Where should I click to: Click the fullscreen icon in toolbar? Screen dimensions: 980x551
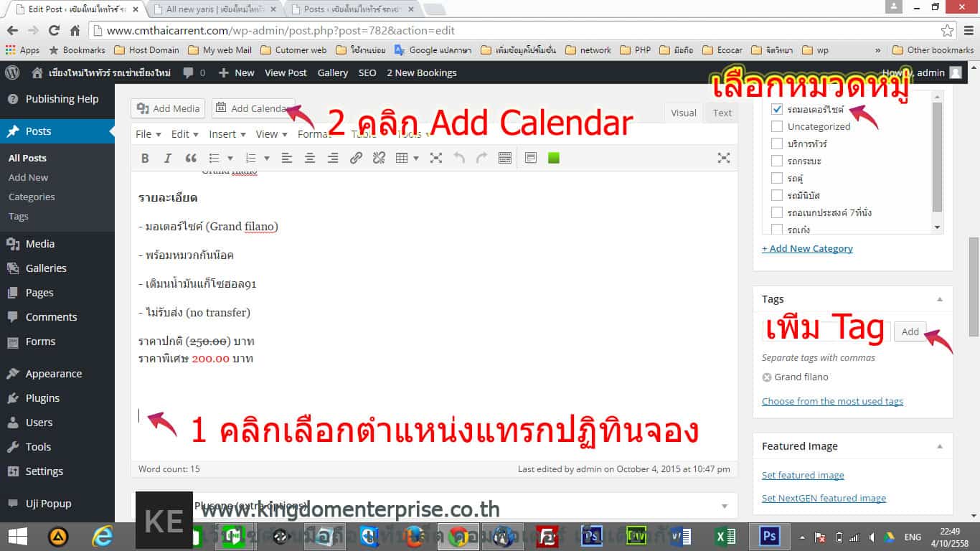[435, 159]
